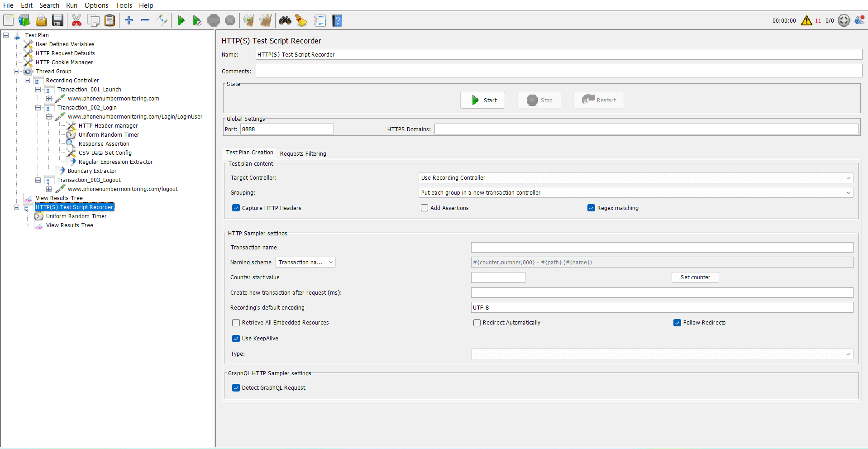Click the Cut scissors toolbar icon

point(76,20)
